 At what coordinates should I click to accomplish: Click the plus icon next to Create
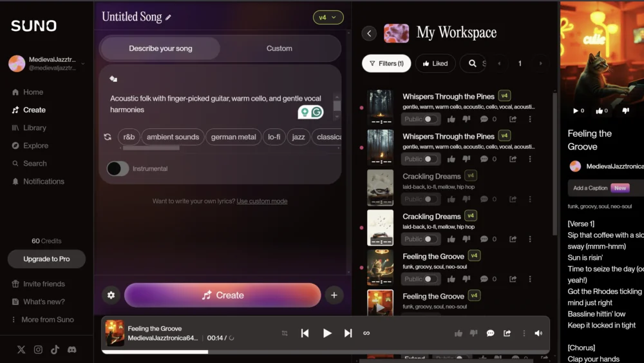coord(334,295)
